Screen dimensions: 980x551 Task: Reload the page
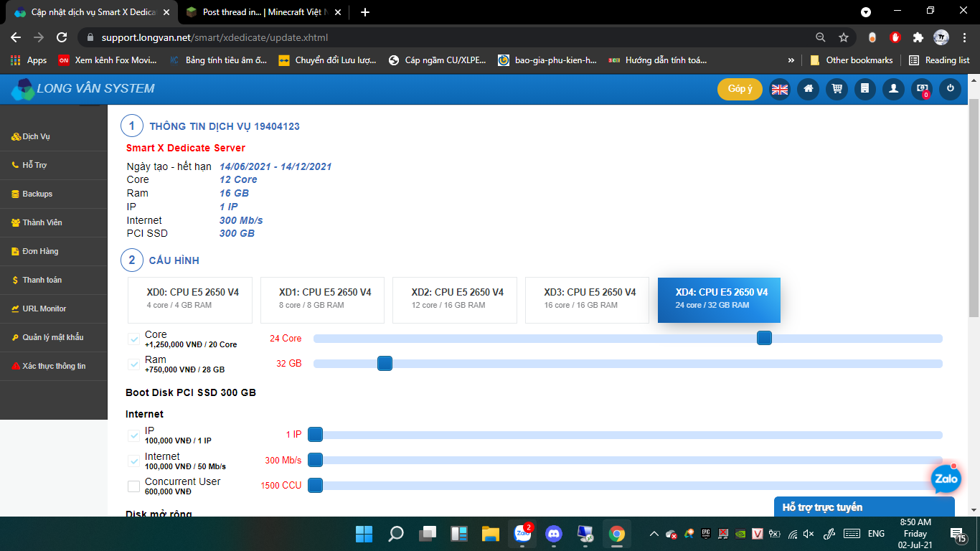tap(62, 37)
